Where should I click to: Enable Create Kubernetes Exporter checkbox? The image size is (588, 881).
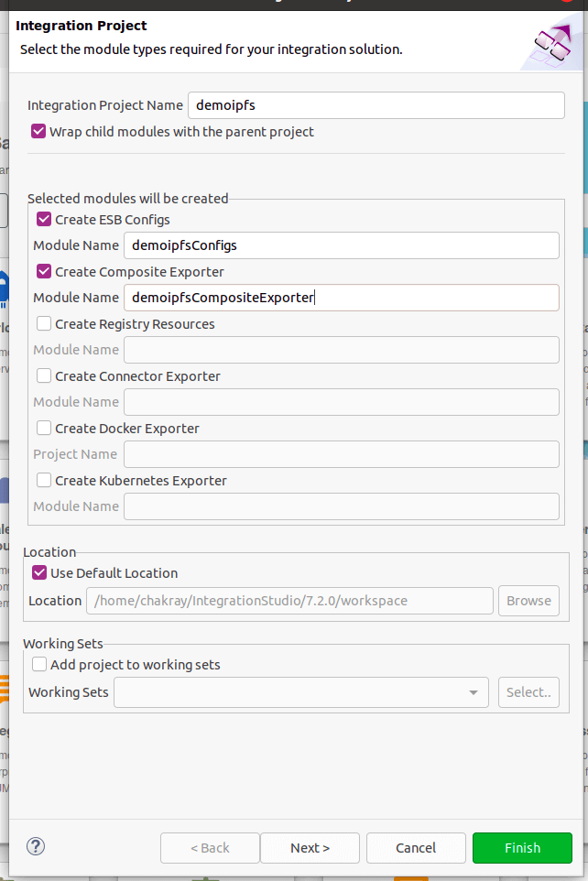click(x=44, y=481)
